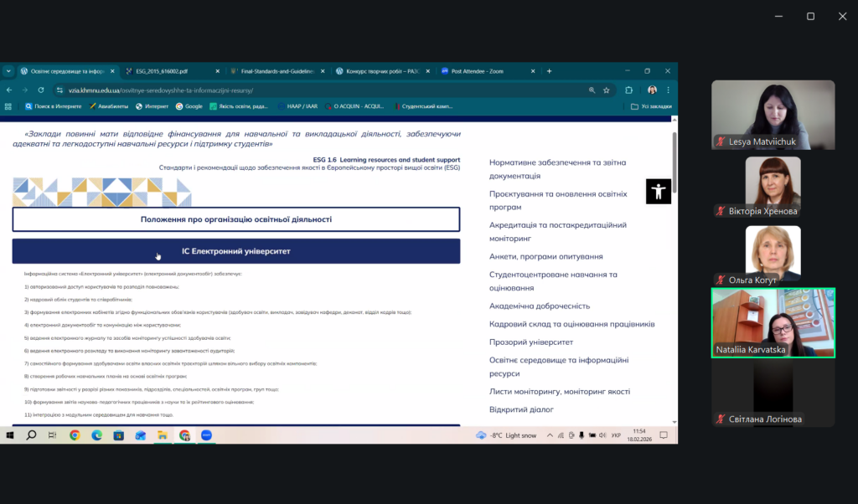Open the Chrome three-dot menu
Image resolution: width=858 pixels, height=504 pixels.
tap(668, 90)
